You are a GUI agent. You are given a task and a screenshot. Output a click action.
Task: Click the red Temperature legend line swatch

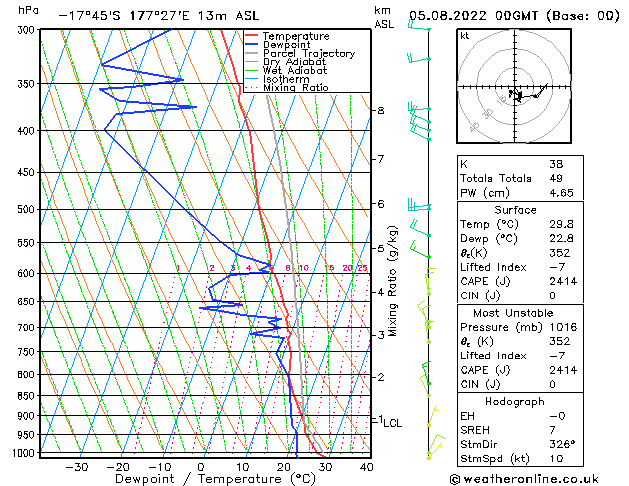(251, 36)
